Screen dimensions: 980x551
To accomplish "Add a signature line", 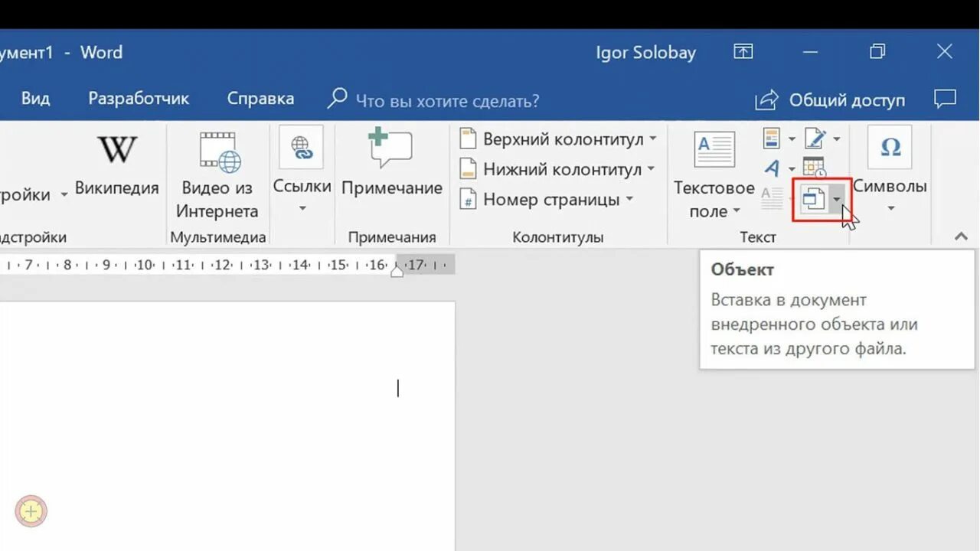I will 815,139.
